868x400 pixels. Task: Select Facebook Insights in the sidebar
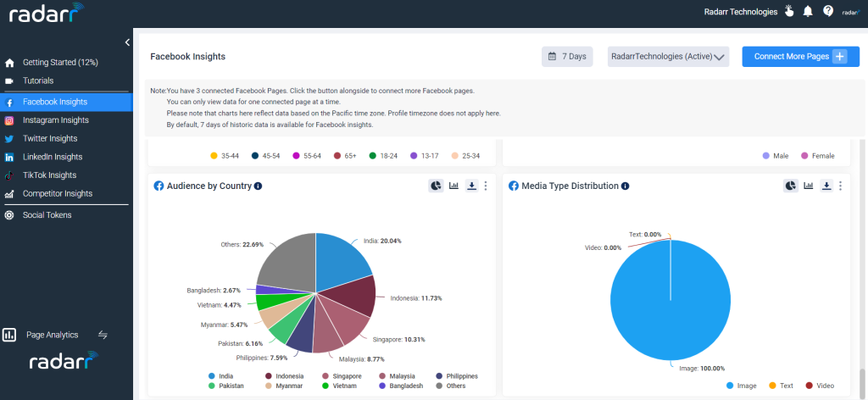(x=66, y=102)
